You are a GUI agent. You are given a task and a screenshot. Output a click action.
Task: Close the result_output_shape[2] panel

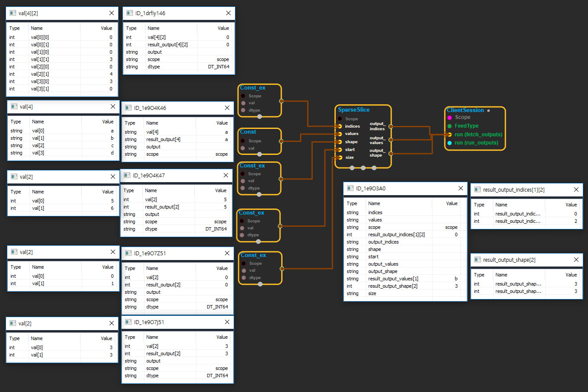[576, 260]
